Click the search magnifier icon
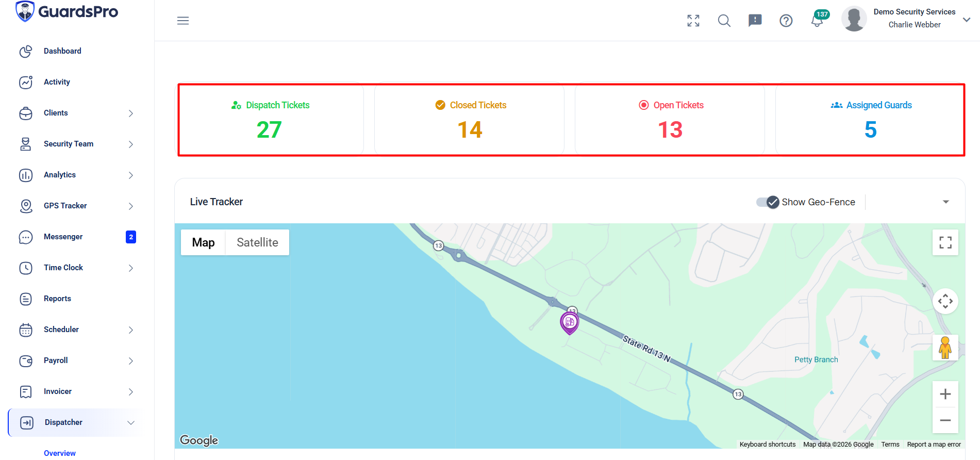980x460 pixels. (724, 21)
